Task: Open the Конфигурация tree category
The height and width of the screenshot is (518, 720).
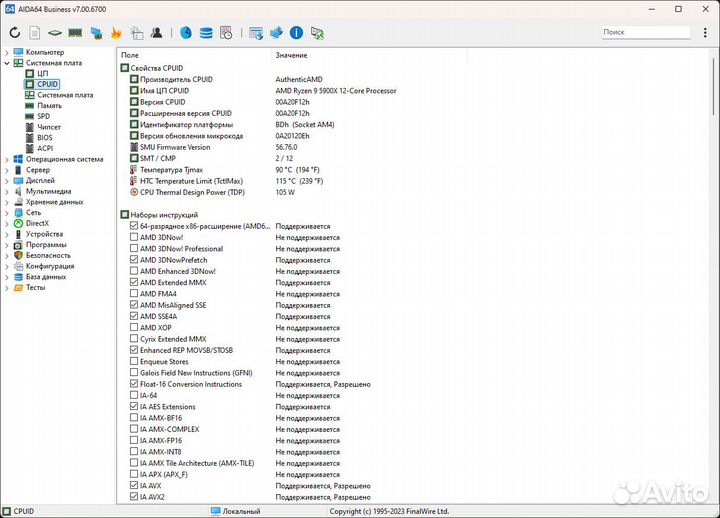Action: [50, 266]
